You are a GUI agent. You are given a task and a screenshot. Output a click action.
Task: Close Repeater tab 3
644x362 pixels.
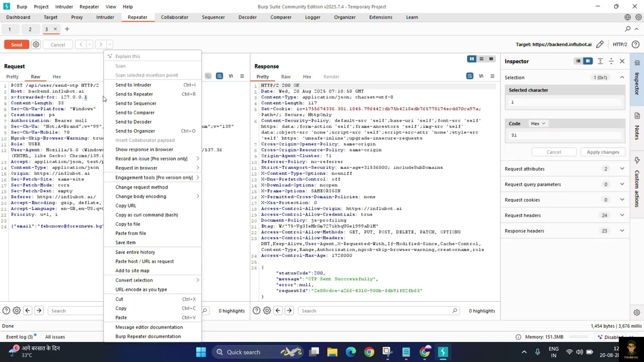point(55,29)
